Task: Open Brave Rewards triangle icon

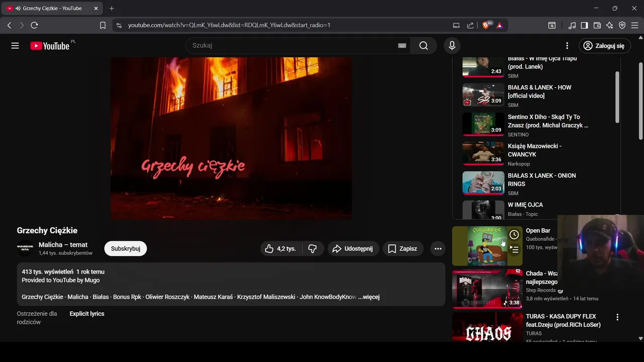Action: (x=500, y=25)
